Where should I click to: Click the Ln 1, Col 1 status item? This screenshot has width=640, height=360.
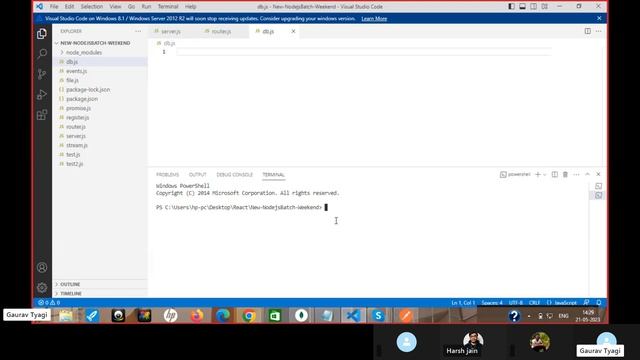point(463,302)
